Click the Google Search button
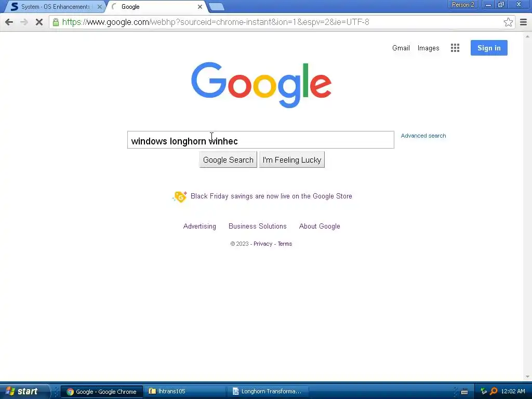Screen dimensions: 532x399 (x=228, y=160)
